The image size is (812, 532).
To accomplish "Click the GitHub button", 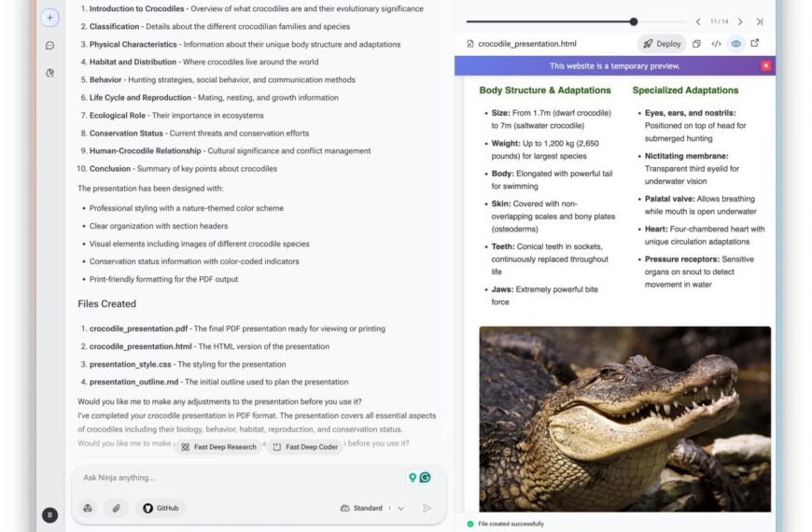I will [x=161, y=508].
